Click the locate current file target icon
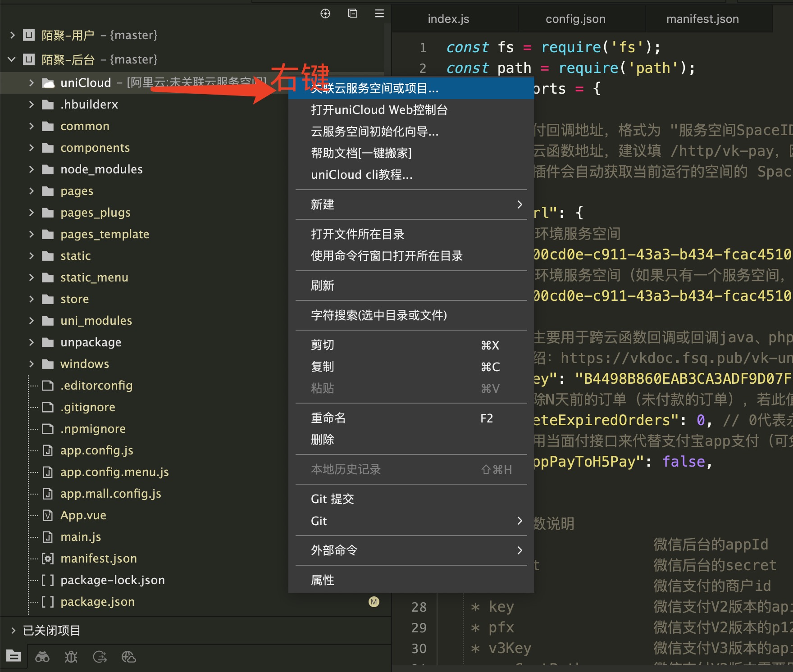 coord(325,14)
